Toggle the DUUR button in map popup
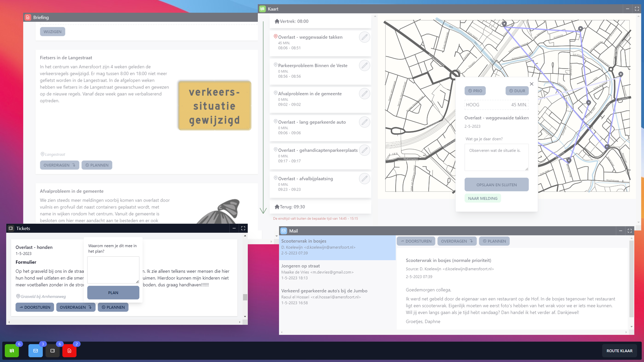Screen dimensions: 644x362 517,91
